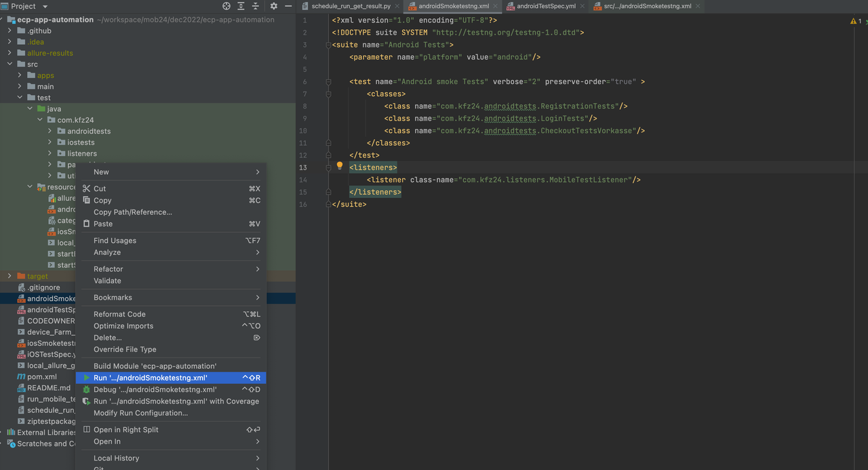Click the green bug icon beside Debug

(86, 390)
